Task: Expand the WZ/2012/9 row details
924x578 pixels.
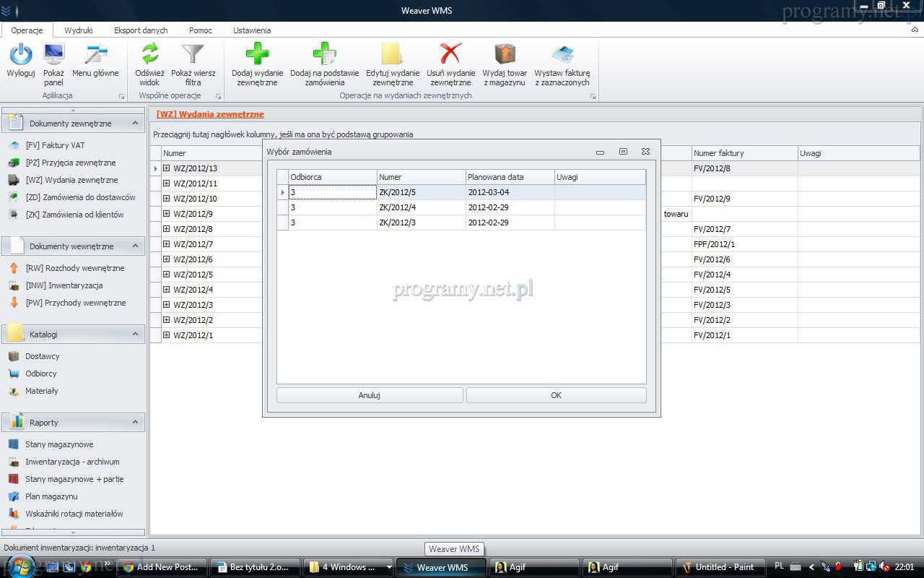Action: 166,214
